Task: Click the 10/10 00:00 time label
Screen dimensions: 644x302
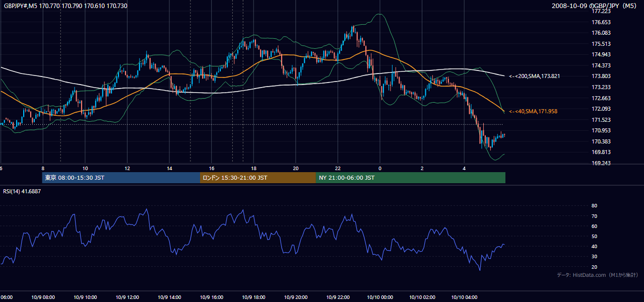Action: pos(380,297)
